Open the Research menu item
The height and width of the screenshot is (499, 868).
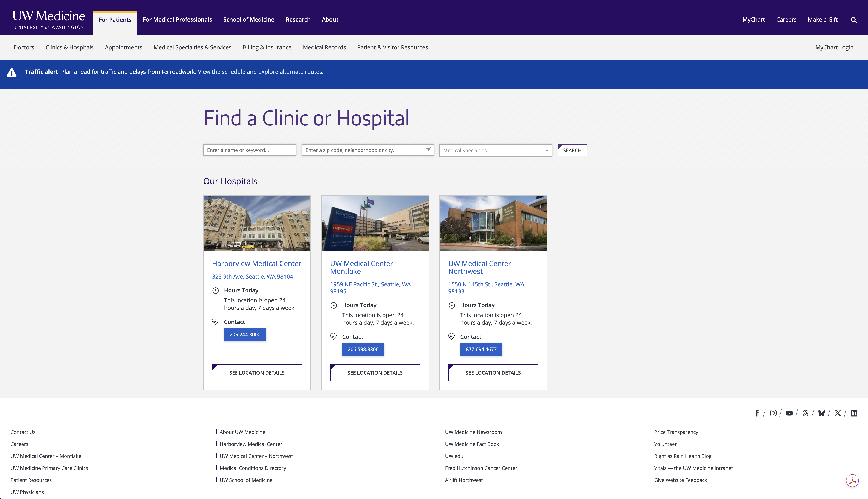pos(298,20)
